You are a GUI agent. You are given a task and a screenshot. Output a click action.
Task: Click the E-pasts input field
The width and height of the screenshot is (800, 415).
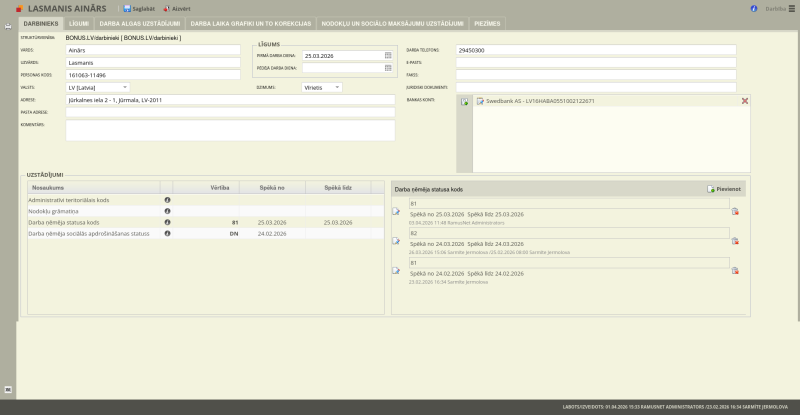point(595,62)
